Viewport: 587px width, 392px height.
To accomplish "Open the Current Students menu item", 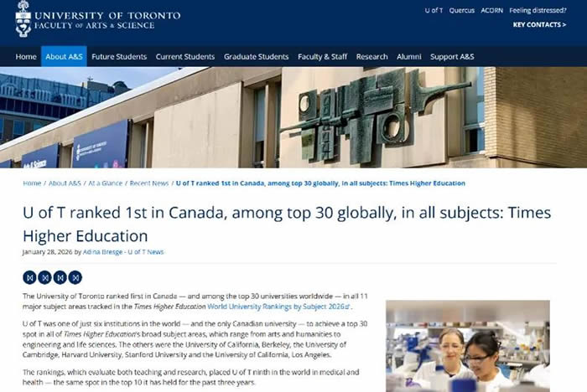I will (184, 57).
